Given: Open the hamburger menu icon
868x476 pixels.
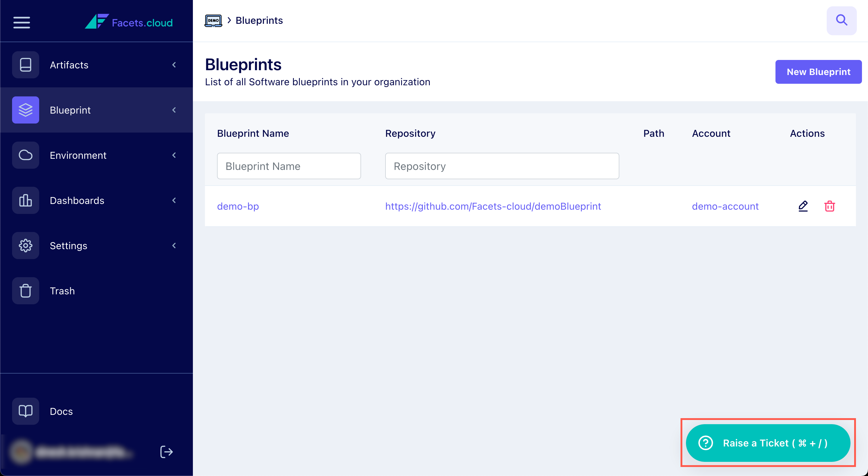Looking at the screenshot, I should 22,23.
